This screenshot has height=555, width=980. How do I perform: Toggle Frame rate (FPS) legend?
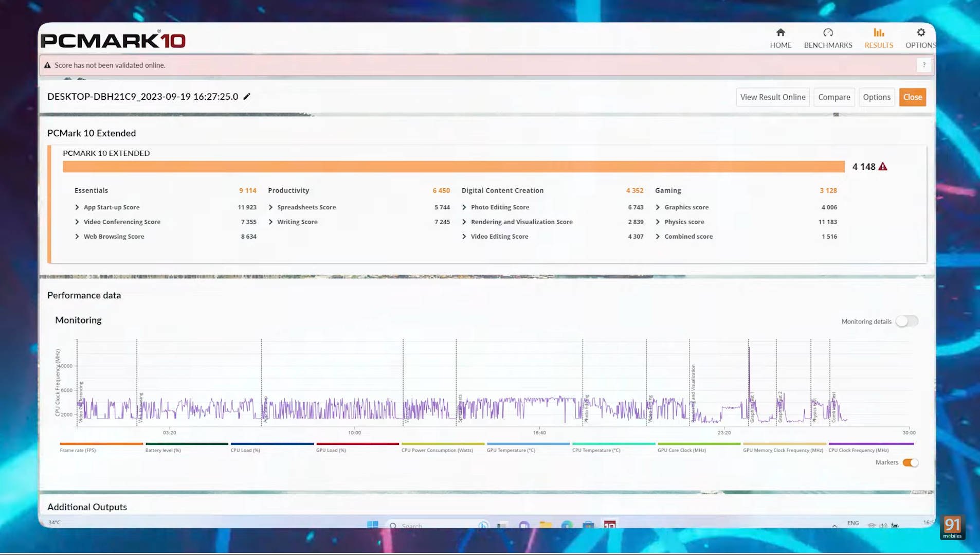[x=101, y=447]
